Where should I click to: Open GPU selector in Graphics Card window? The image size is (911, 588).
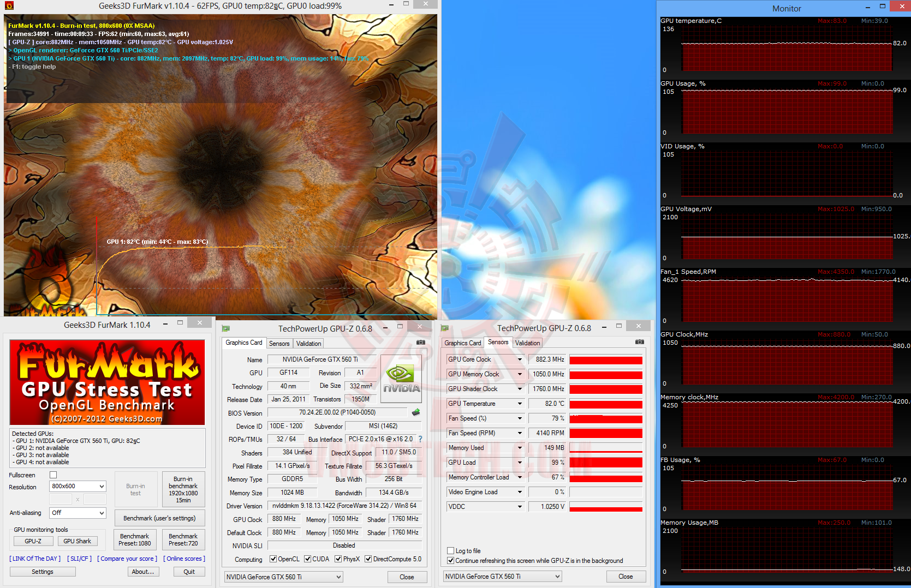click(x=284, y=577)
